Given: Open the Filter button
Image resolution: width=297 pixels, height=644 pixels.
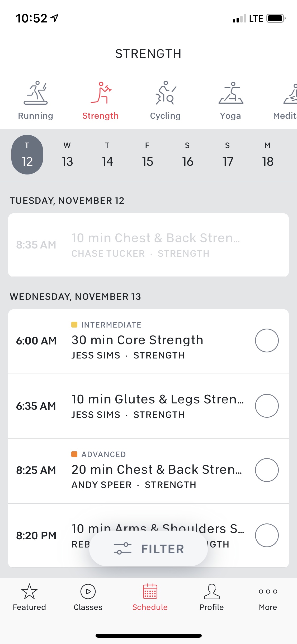Looking at the screenshot, I should point(148,549).
